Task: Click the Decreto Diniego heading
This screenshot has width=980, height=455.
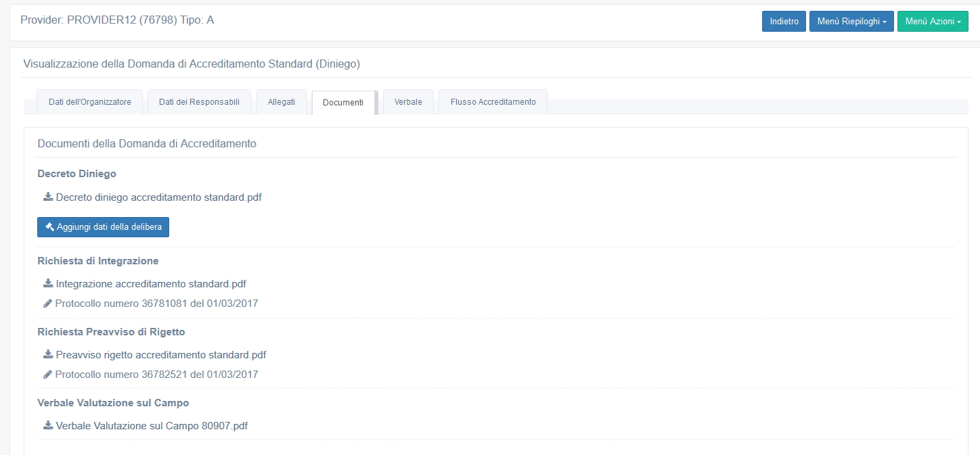Action: click(x=77, y=174)
